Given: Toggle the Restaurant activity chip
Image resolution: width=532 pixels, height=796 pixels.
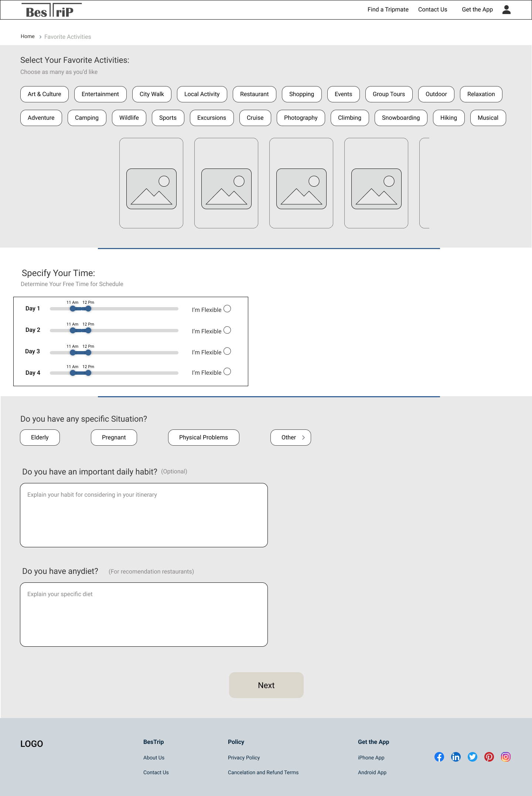Looking at the screenshot, I should coord(255,94).
